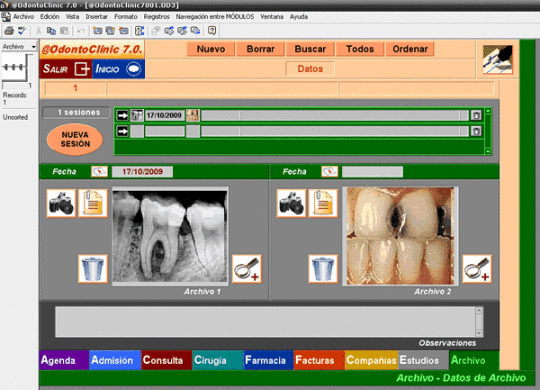Viewport: 540px width, 390px height.
Task: Switch to the Compañías module tab
Action: (372, 360)
